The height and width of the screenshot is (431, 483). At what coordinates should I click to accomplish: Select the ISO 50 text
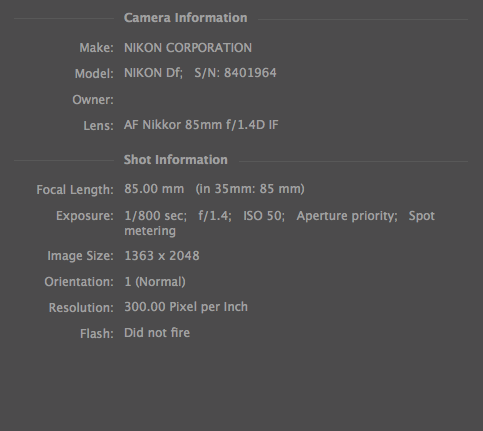264,216
